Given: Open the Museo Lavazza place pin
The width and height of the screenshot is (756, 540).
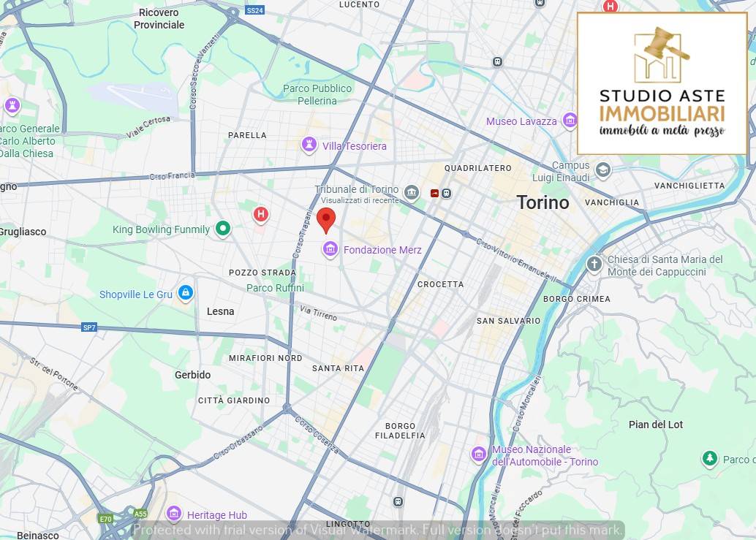Looking at the screenshot, I should click(x=570, y=121).
